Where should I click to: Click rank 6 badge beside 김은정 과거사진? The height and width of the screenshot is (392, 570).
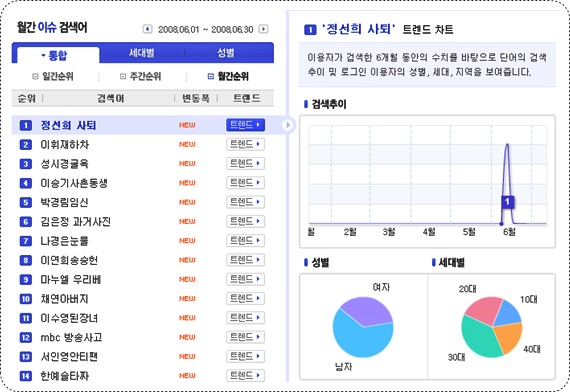(x=25, y=222)
